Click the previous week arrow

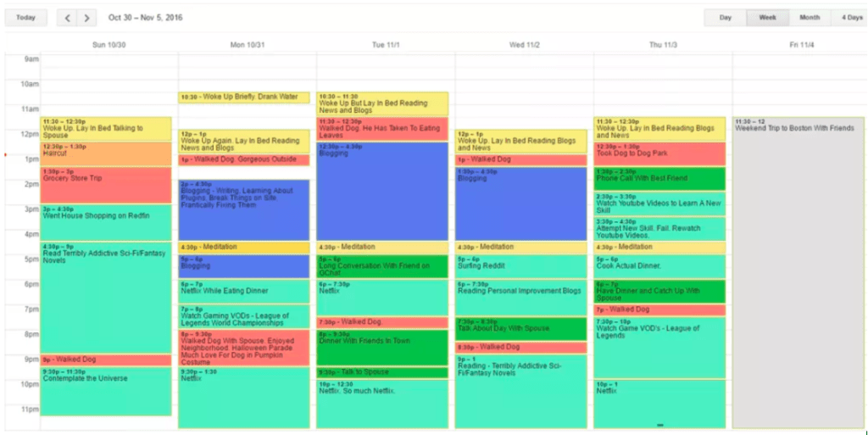(67, 18)
